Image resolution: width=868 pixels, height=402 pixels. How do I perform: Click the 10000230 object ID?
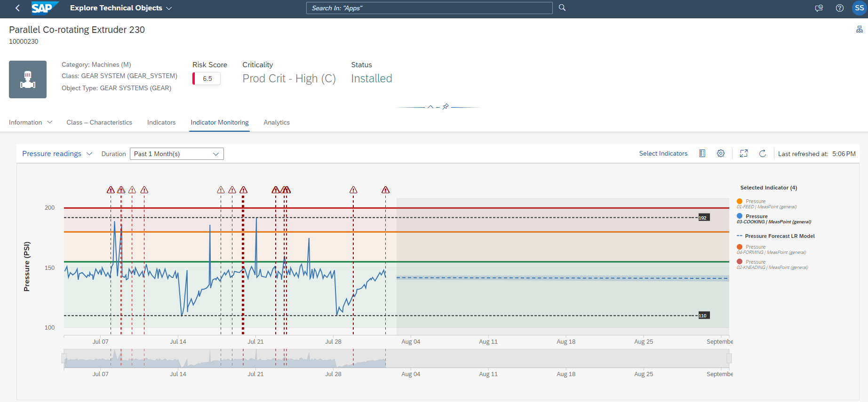[24, 41]
